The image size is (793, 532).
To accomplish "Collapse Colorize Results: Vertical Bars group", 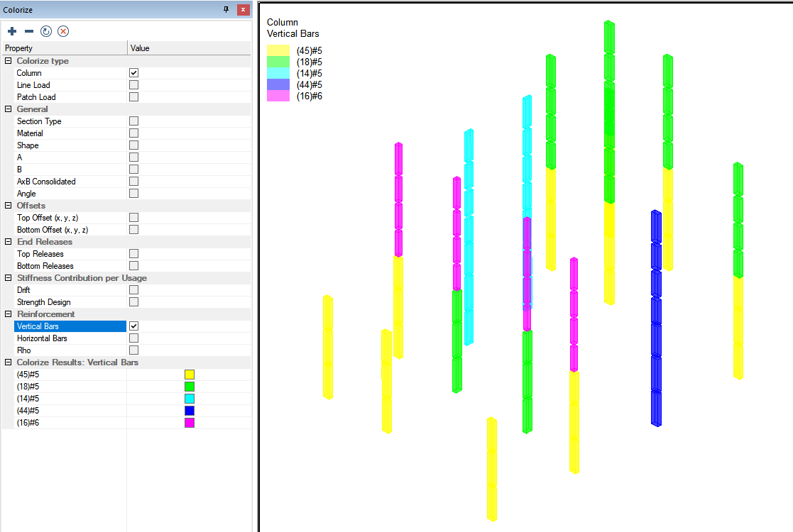I will (9, 362).
